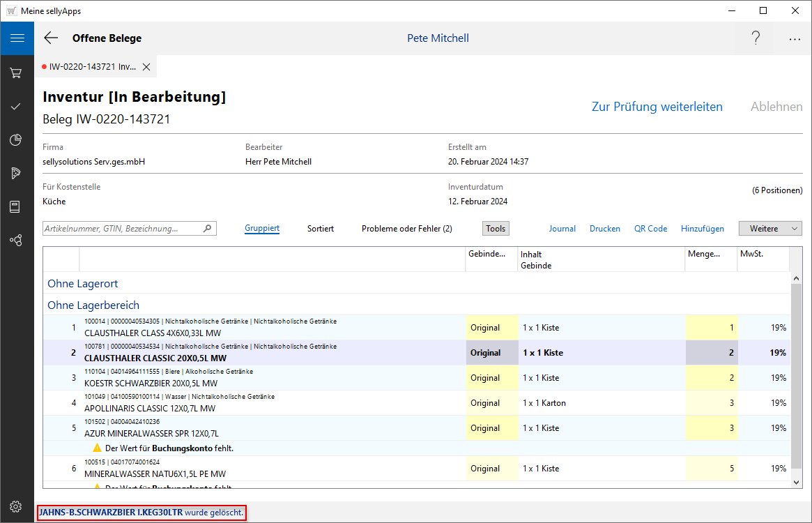812x523 pixels.
Task: Open the hamburger navigation menu
Action: click(17, 38)
